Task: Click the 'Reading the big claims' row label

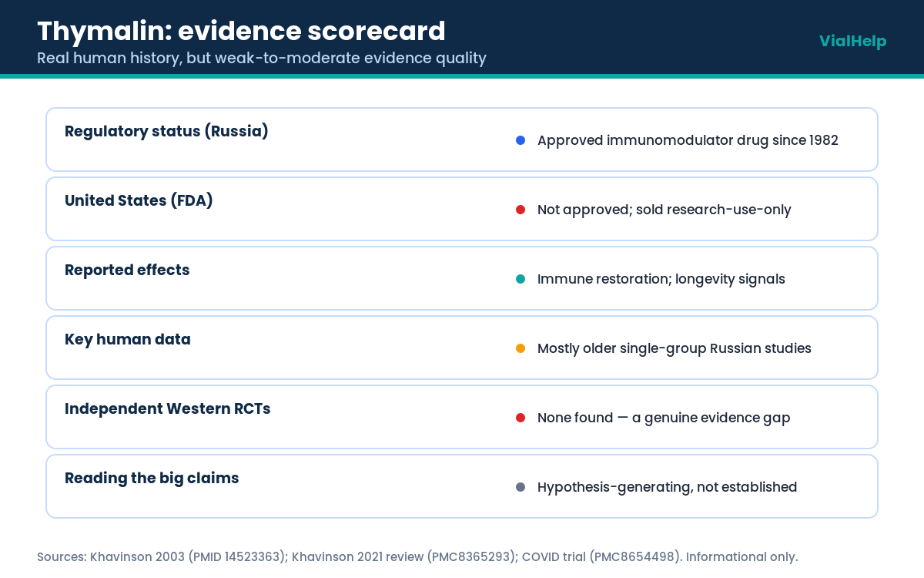Action: point(152,478)
